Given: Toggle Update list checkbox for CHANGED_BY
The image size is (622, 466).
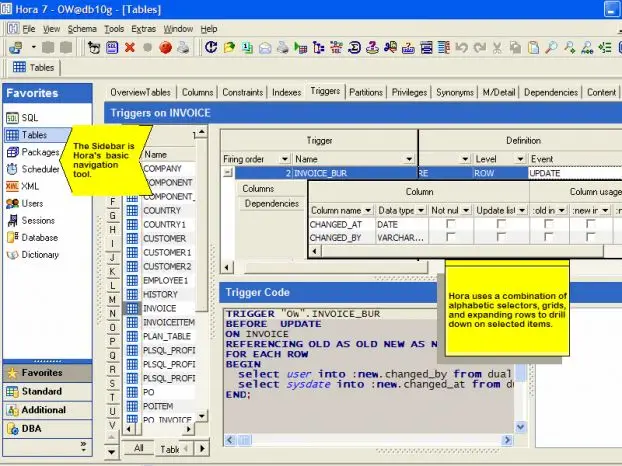Looking at the screenshot, I should [501, 237].
